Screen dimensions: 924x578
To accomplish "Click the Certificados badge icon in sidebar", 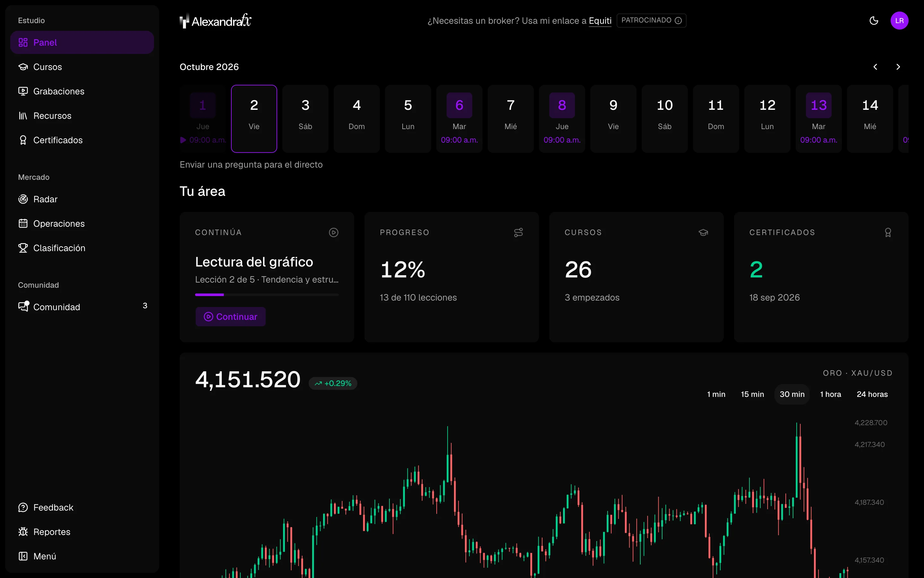I will [23, 140].
